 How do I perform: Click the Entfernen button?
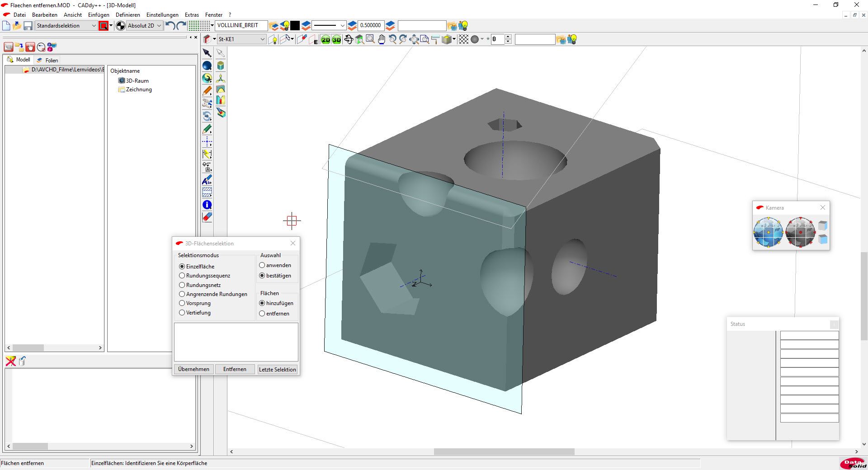[235, 369]
